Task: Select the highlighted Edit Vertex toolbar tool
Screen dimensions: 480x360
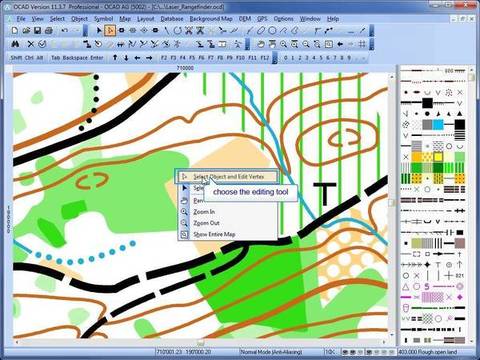Action: click(x=110, y=31)
